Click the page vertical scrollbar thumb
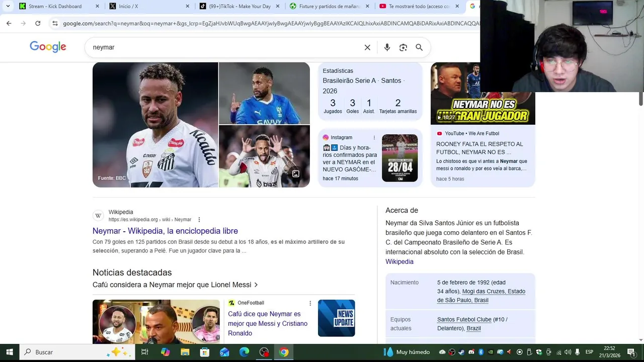The height and width of the screenshot is (362, 644). (x=641, y=99)
